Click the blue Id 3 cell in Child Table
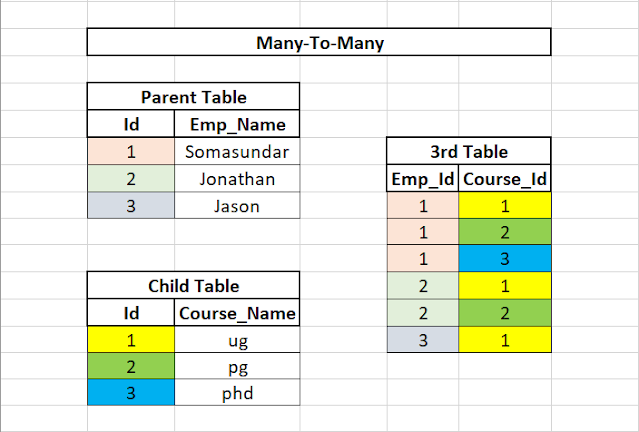Image resolution: width=639 pixels, height=432 pixels. pos(131,392)
